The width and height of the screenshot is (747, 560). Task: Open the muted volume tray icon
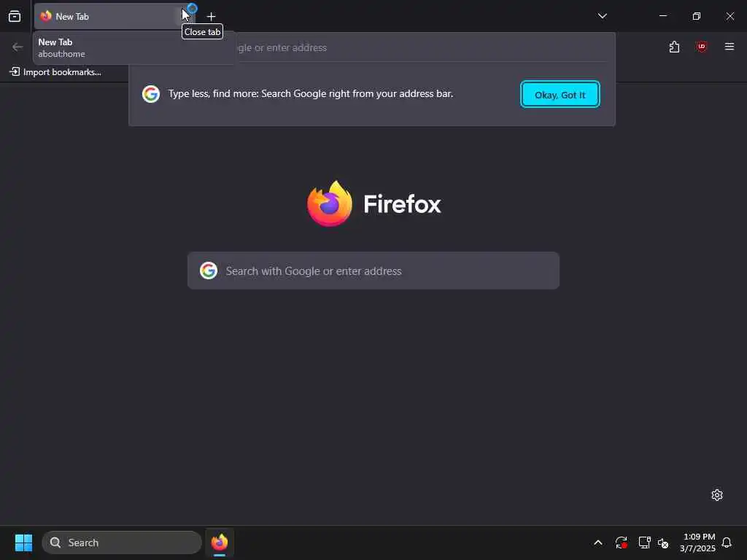coord(663,542)
